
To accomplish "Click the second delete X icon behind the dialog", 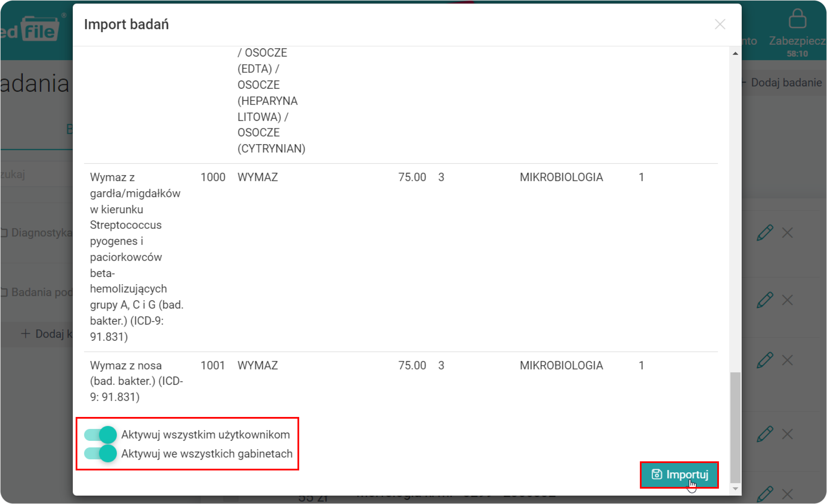I will pos(787,300).
